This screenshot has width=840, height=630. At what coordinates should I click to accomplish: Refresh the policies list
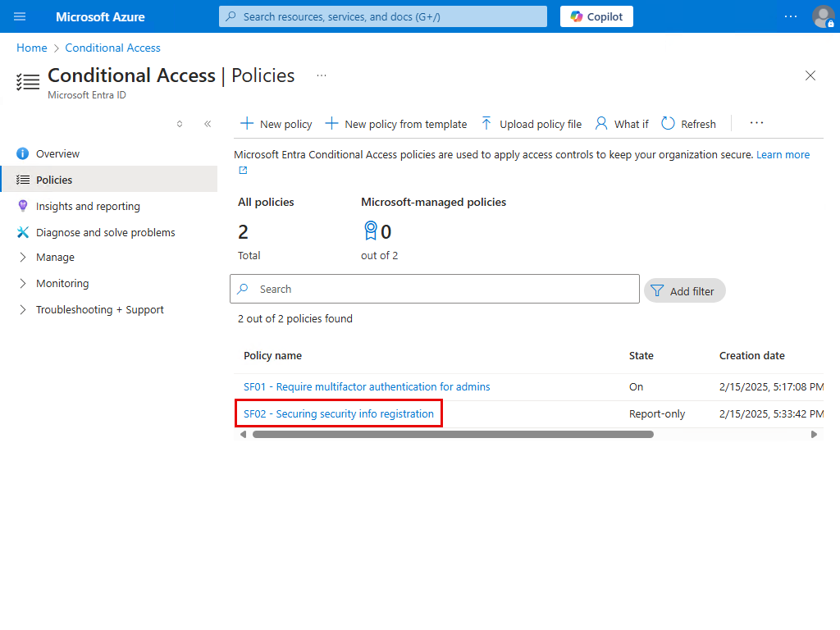coord(688,124)
